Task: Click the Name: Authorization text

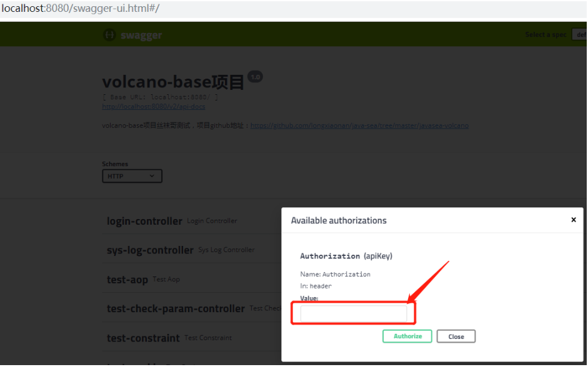Action: (x=336, y=275)
